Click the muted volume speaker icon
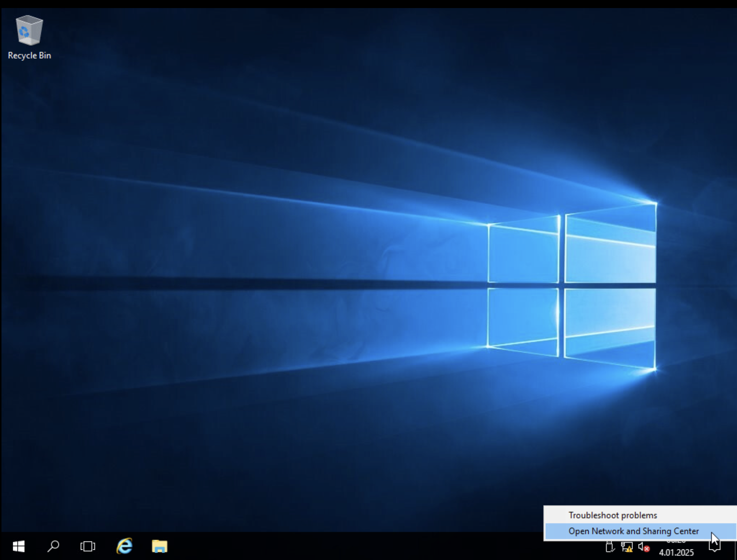737x560 pixels. (643, 547)
